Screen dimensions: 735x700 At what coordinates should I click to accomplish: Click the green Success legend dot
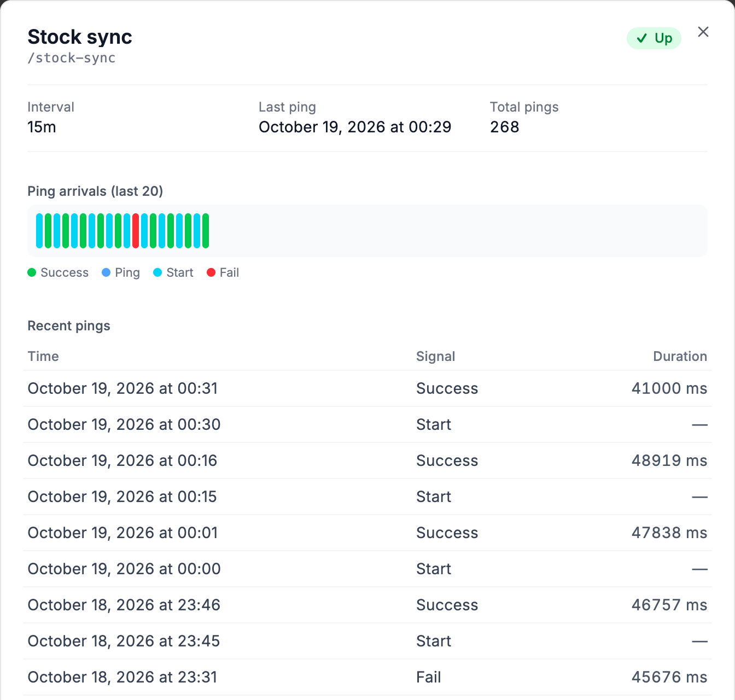pos(32,272)
